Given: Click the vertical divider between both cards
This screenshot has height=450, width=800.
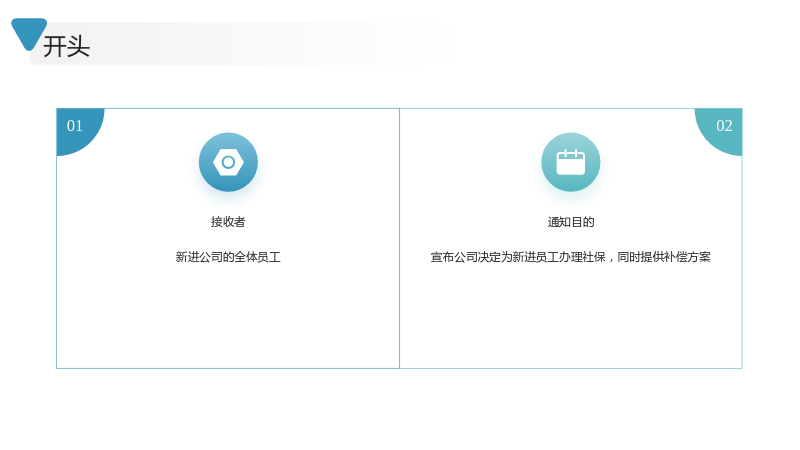Looking at the screenshot, I should point(399,238).
